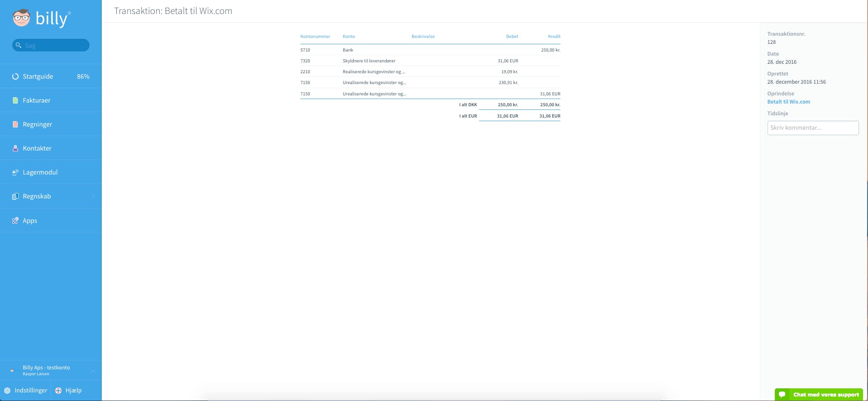Select account number 2210
This screenshot has height=401, width=868.
click(305, 71)
